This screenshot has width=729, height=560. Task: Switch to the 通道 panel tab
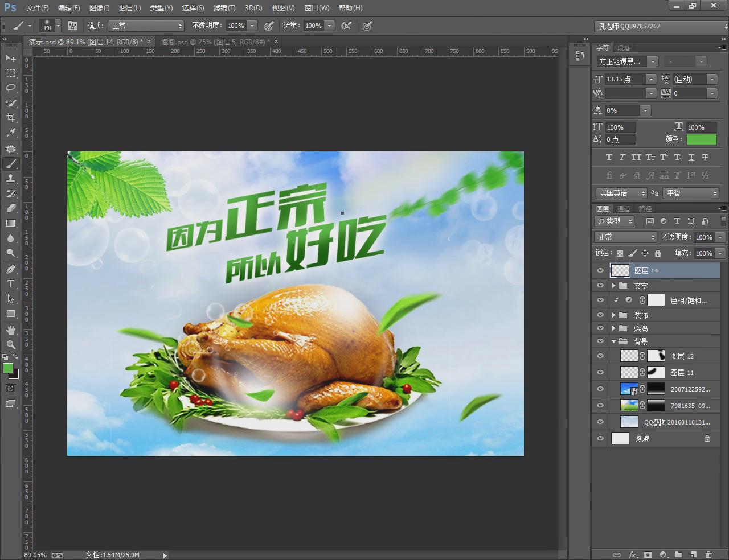click(624, 209)
